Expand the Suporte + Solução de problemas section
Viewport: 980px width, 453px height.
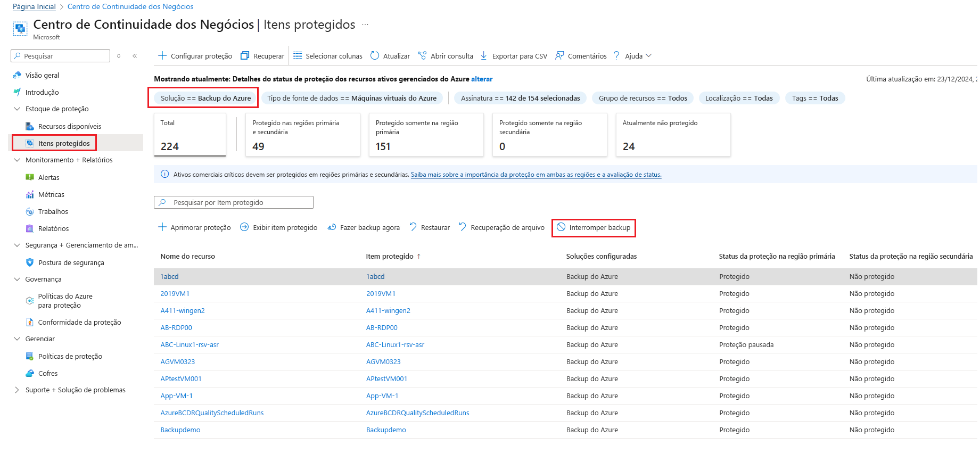coord(17,390)
